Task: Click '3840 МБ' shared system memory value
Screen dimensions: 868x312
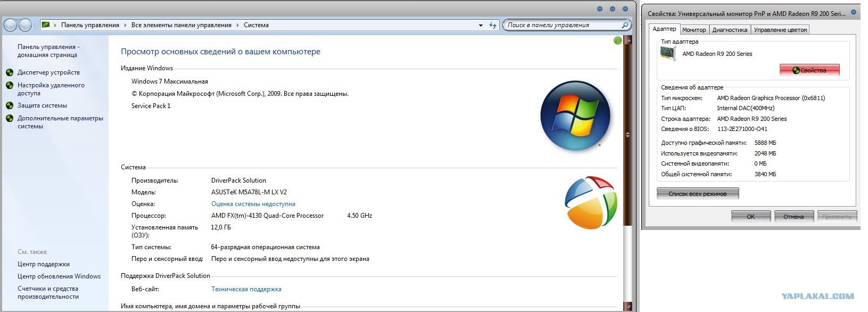Action: (765, 174)
